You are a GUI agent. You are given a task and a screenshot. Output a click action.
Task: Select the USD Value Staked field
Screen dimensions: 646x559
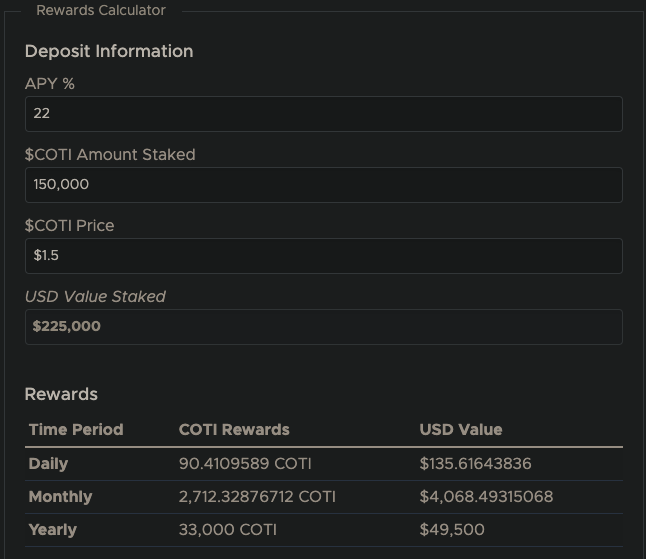[324, 327]
